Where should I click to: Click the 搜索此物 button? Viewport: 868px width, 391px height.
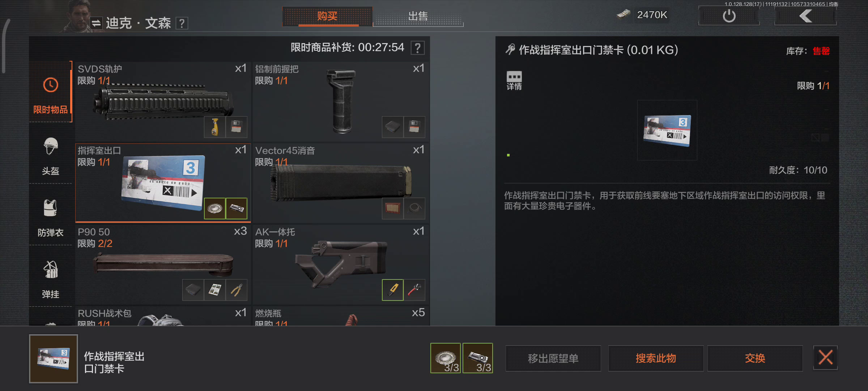pos(656,358)
